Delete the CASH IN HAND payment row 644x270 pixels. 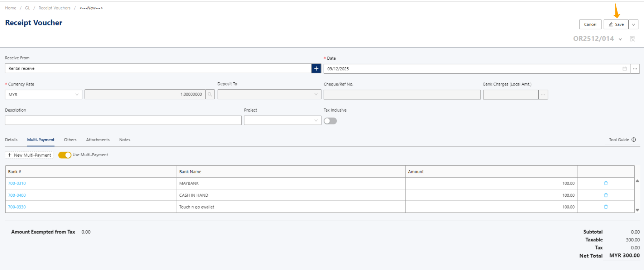[x=606, y=195]
